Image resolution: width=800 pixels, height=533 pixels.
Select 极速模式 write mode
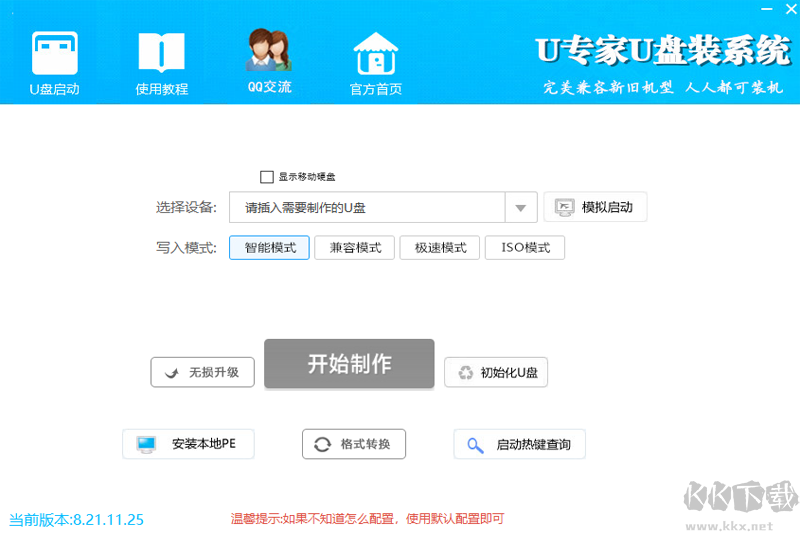pos(440,248)
